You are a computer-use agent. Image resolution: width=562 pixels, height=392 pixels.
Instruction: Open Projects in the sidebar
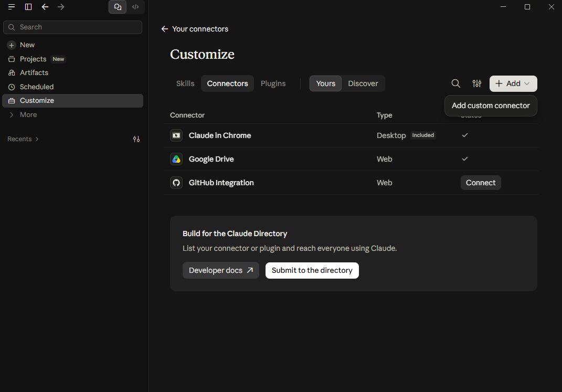pyautogui.click(x=73, y=59)
